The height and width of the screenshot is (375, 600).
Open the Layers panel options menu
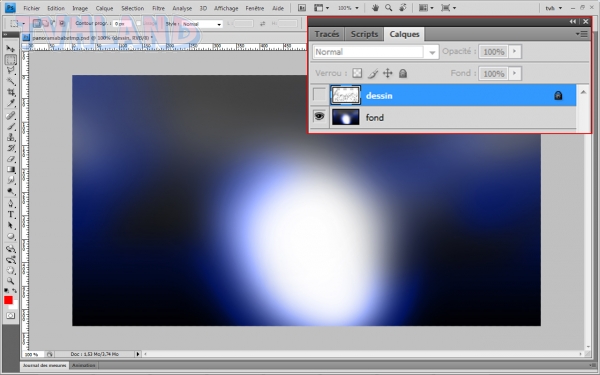click(582, 34)
